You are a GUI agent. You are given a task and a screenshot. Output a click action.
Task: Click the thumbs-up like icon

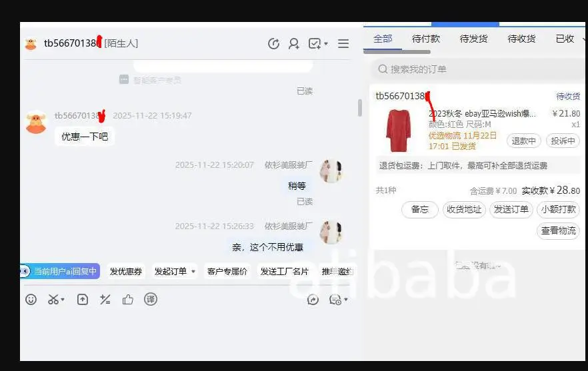128,300
